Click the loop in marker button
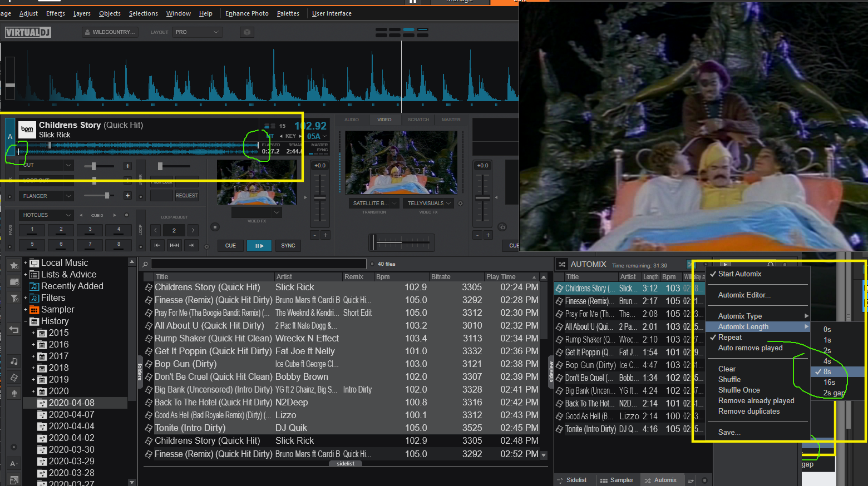This screenshot has width=868, height=486. [x=157, y=245]
